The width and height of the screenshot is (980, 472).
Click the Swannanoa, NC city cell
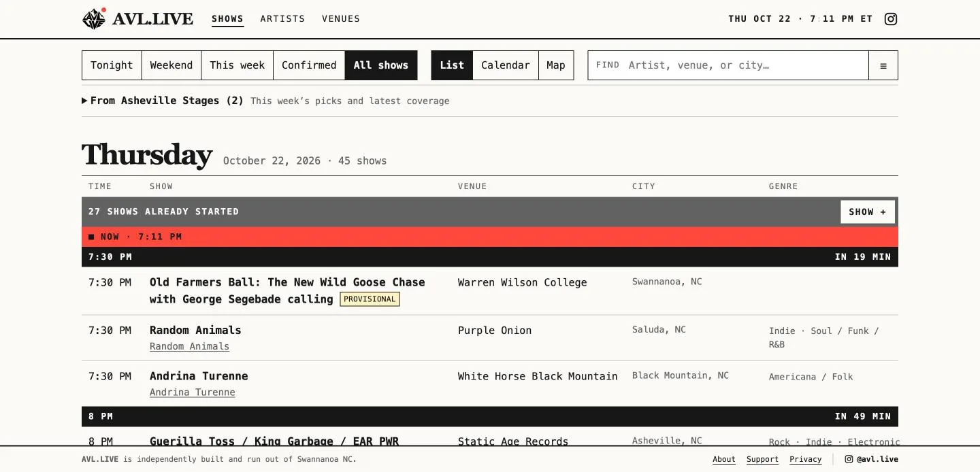coord(667,282)
